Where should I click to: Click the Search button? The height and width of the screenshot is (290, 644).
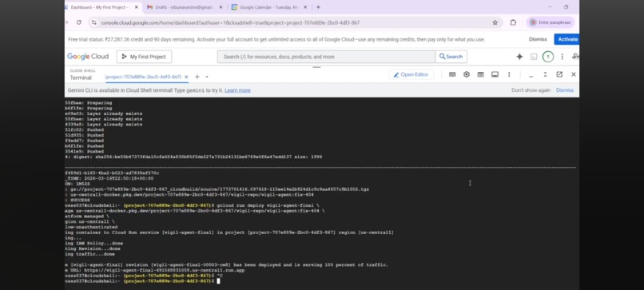[x=451, y=57]
